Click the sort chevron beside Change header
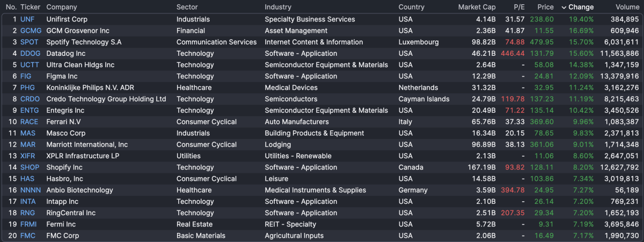Screen dimensions: 644x242 [x=564, y=8]
